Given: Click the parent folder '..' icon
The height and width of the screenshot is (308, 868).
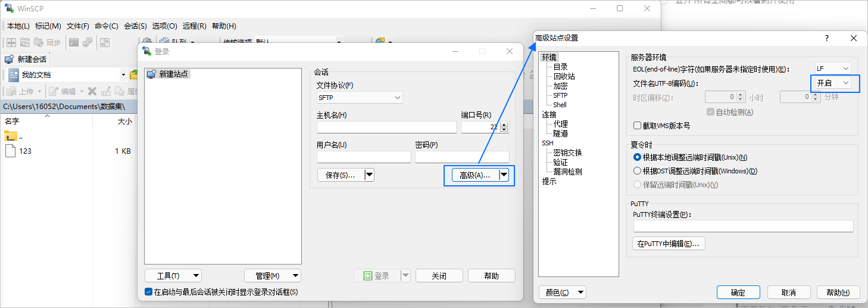Looking at the screenshot, I should coord(10,136).
